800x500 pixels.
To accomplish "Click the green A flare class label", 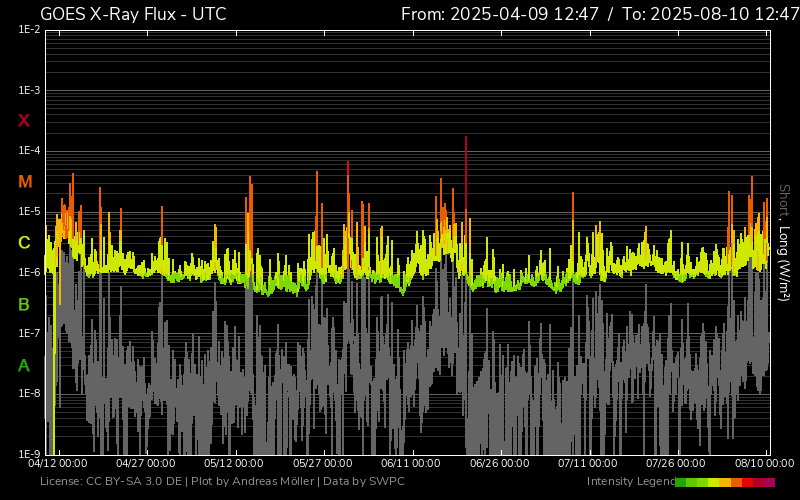I will coord(24,366).
